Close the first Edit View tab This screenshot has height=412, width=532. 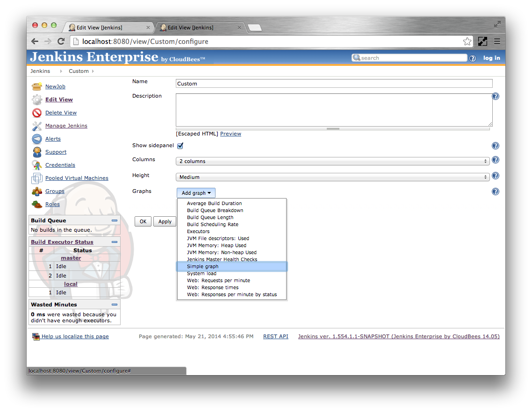coord(148,28)
